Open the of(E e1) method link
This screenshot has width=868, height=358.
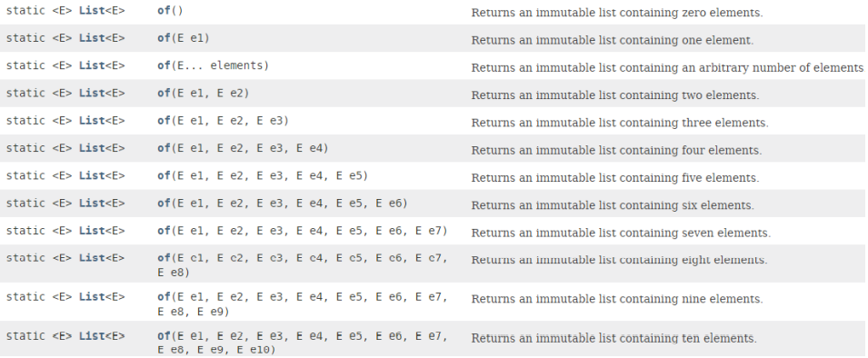(x=164, y=38)
